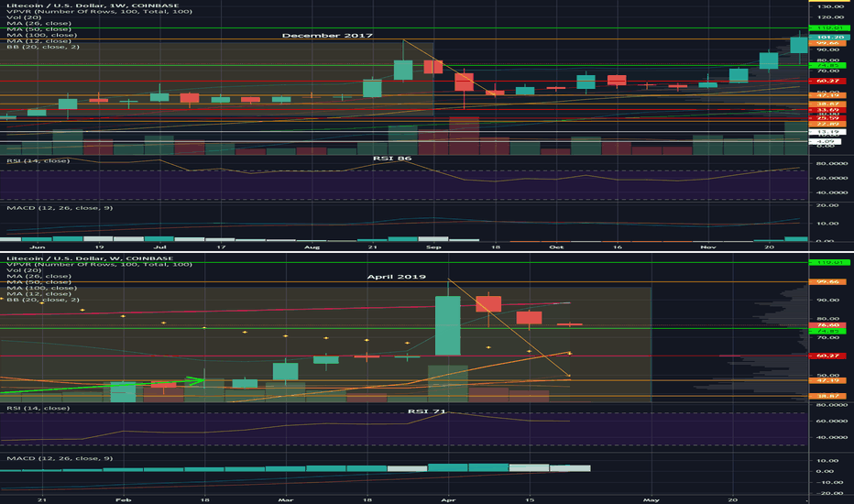Click the 33.69 red price label
Viewport: 854px width, 504px height.
click(x=827, y=110)
